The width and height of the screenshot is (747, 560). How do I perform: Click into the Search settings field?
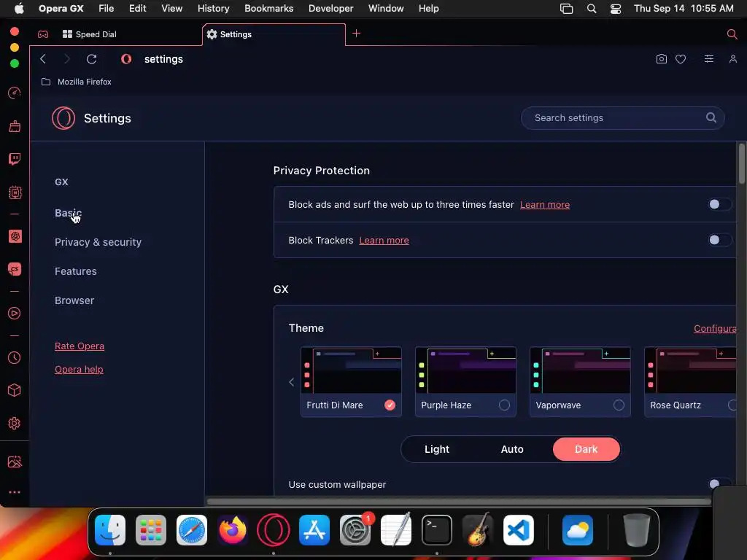(x=623, y=117)
